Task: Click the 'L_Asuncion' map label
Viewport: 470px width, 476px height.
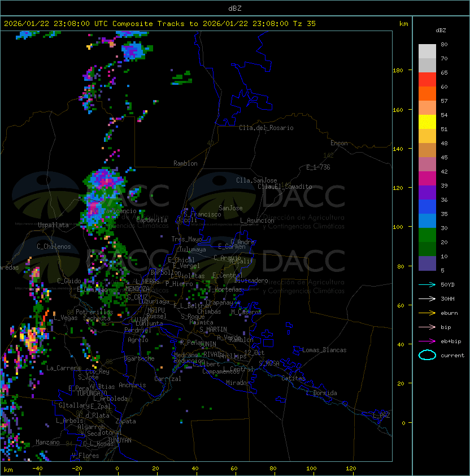Action: pyautogui.click(x=257, y=220)
